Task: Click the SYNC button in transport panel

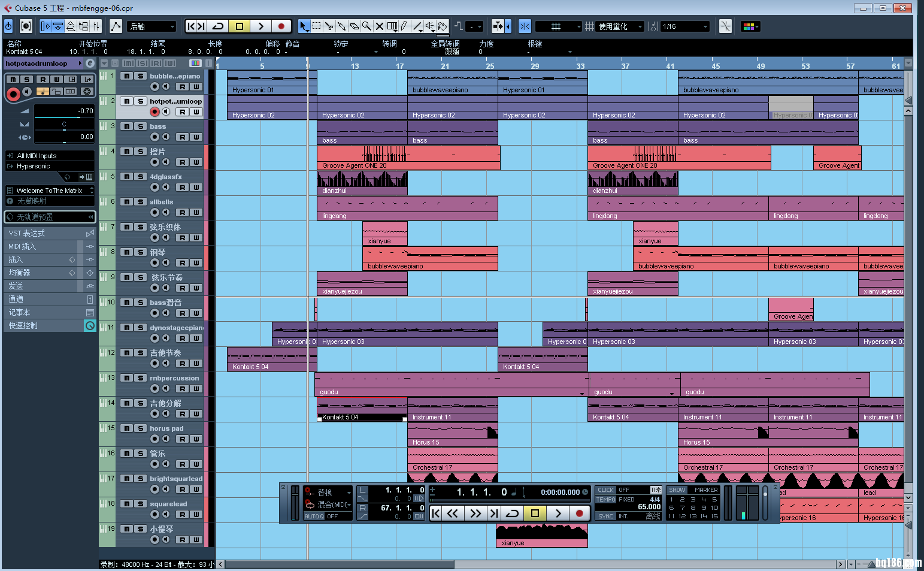Action: pyautogui.click(x=606, y=516)
